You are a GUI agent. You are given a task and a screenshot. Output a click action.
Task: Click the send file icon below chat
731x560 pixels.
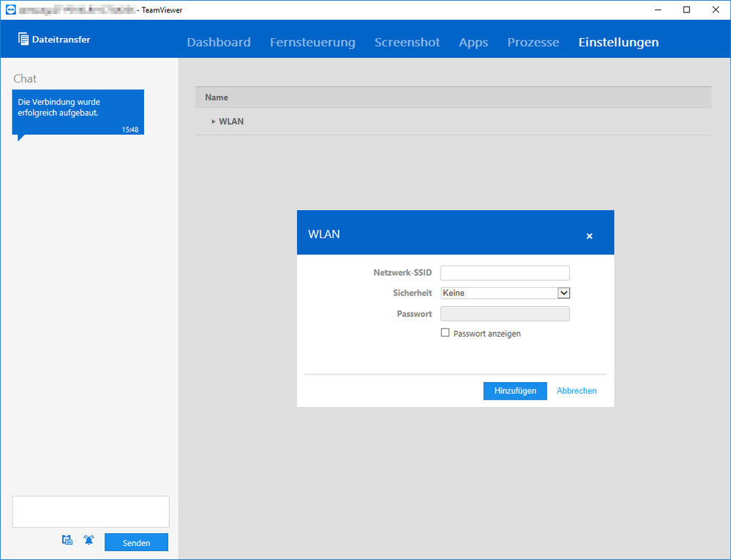67,540
